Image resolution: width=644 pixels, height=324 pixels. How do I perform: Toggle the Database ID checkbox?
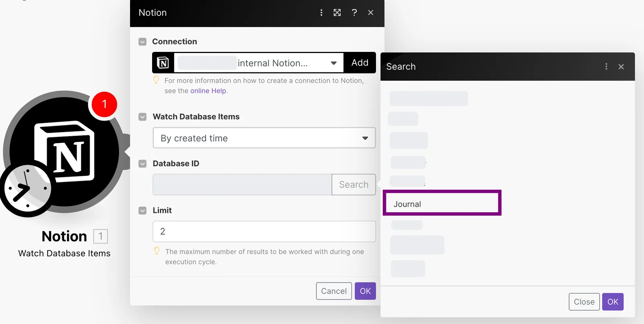tap(142, 164)
